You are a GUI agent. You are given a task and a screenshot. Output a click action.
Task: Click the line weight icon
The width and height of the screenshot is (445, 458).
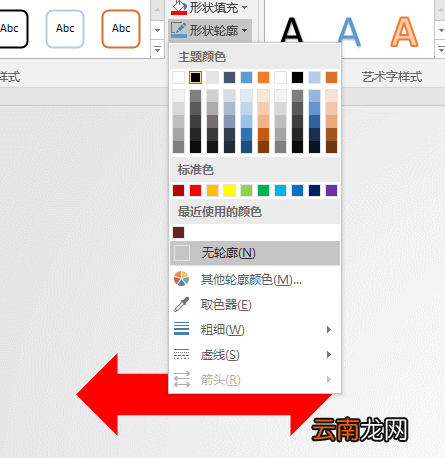[x=182, y=329]
